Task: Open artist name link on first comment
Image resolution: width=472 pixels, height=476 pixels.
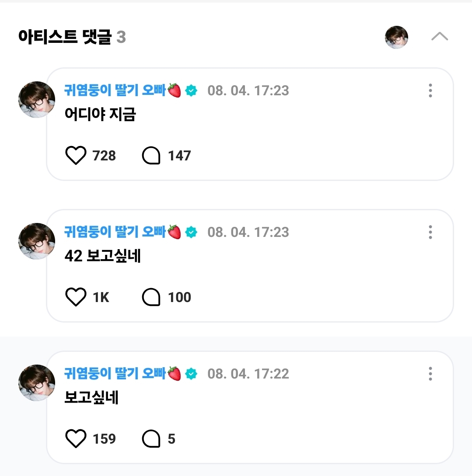Action: pos(115,90)
